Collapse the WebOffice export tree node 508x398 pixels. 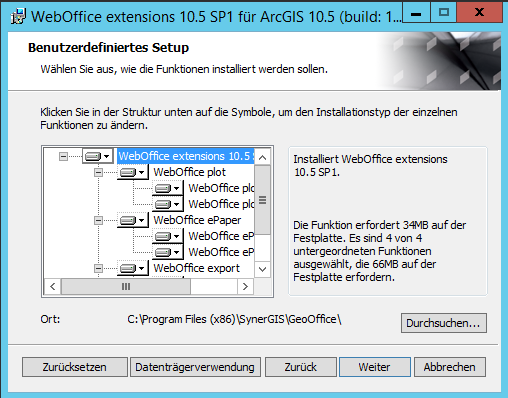pyautogui.click(x=98, y=268)
